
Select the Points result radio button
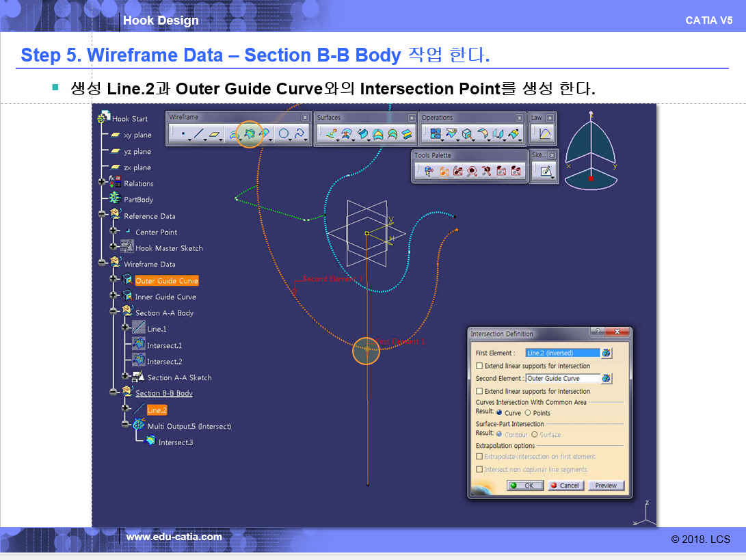[x=528, y=413]
